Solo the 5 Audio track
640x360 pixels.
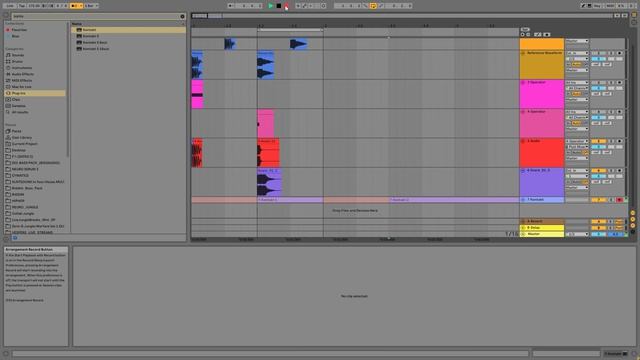(x=611, y=142)
